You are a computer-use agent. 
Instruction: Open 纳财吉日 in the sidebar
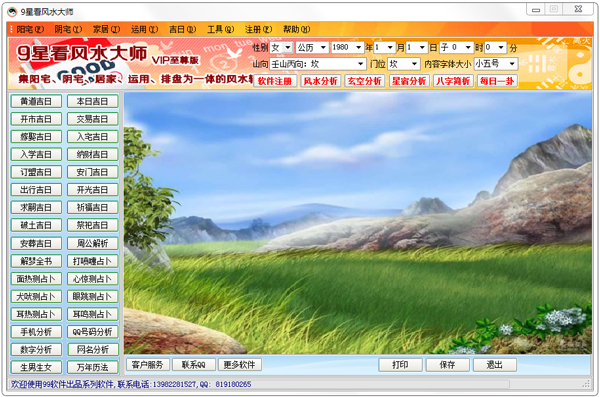tap(93, 154)
